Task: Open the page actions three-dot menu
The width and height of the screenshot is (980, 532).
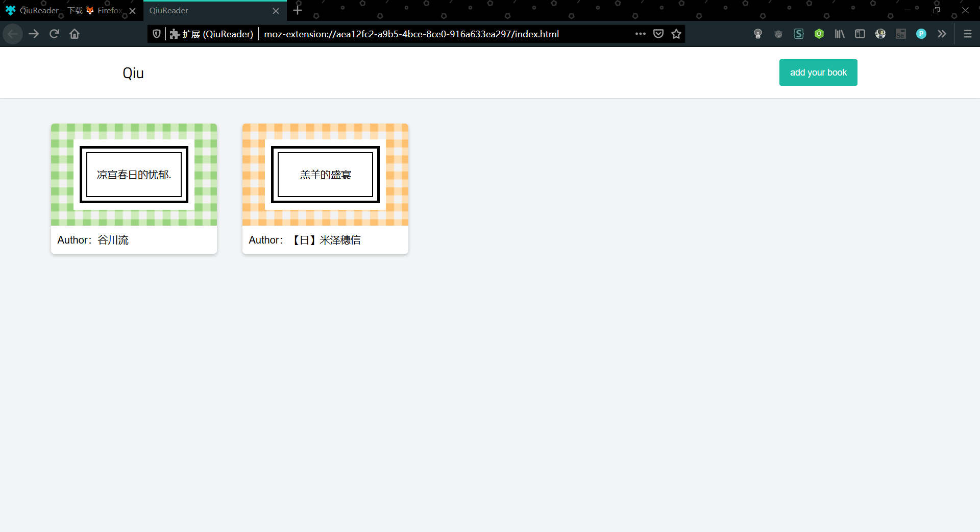Action: pos(640,34)
